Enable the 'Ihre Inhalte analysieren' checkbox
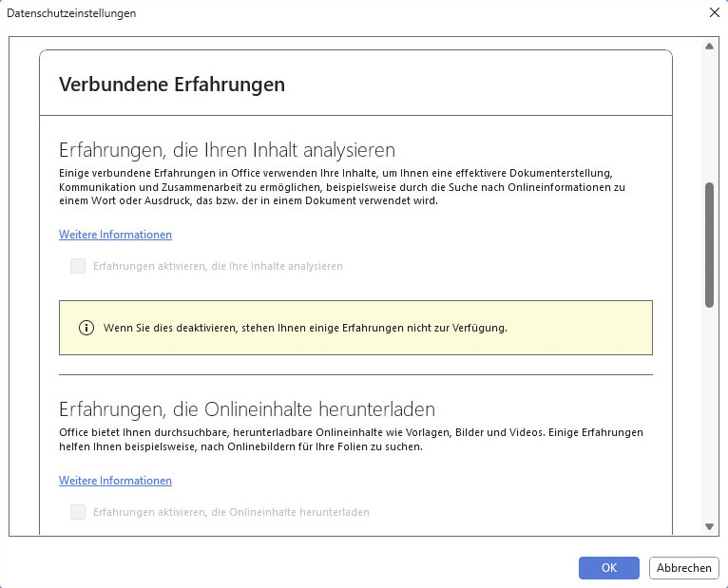728x588 pixels. click(x=78, y=266)
